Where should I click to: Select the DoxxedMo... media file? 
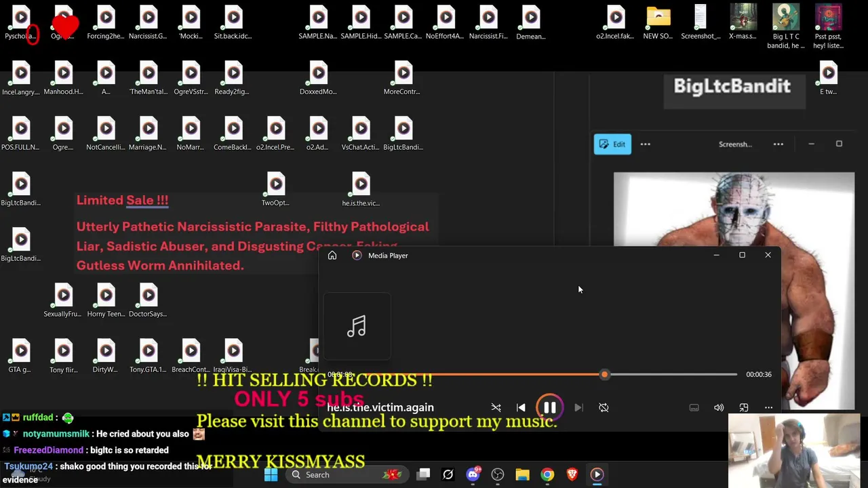point(318,79)
